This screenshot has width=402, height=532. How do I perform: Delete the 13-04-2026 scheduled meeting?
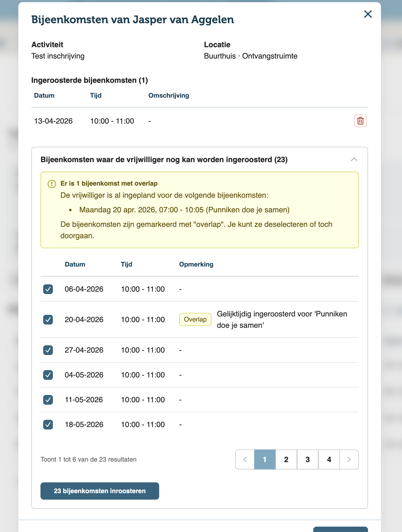pyautogui.click(x=360, y=121)
